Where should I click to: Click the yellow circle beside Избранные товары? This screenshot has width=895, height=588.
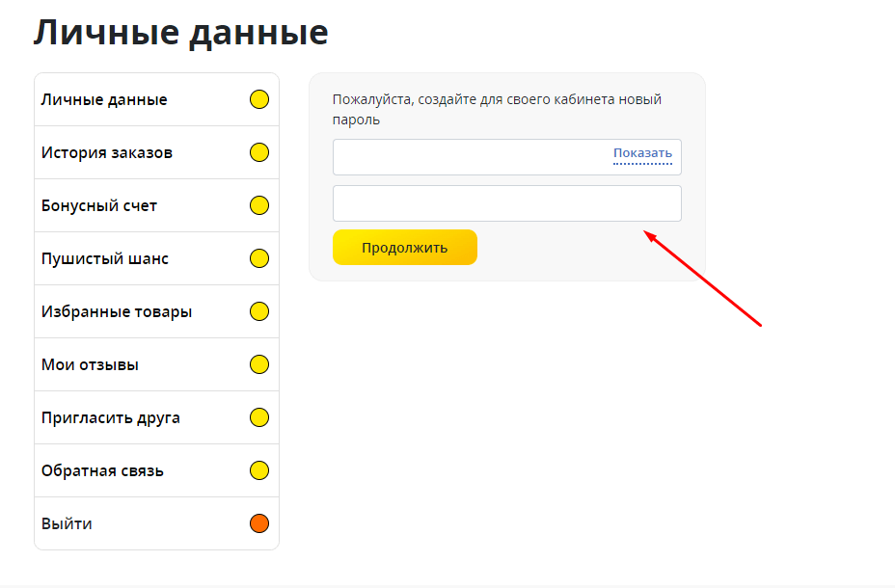[258, 311]
